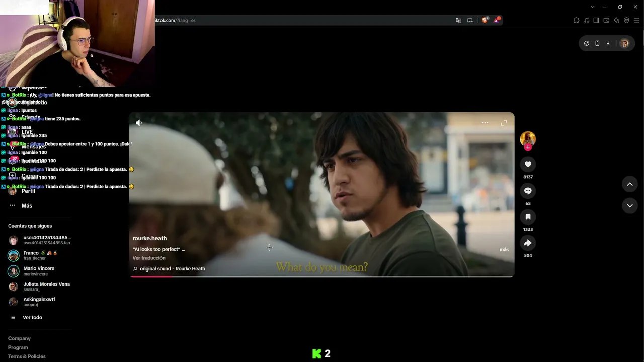Toggle the browser sidebar panel
Image resolution: width=644 pixels, height=362 pixels.
596,20
